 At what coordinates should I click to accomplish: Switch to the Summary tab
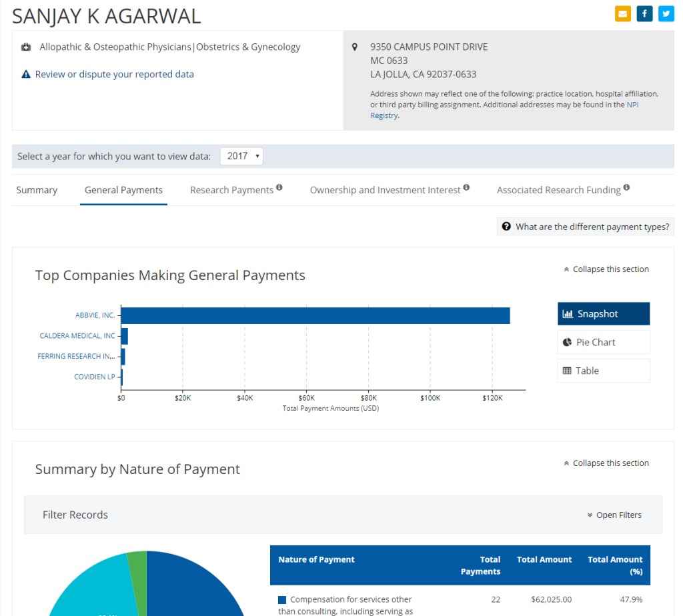(x=37, y=190)
